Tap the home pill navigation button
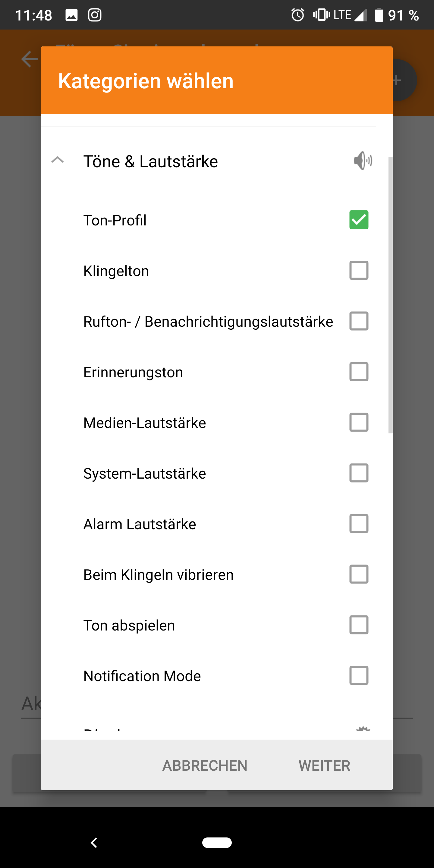Screen dimensions: 434x868 point(217,842)
